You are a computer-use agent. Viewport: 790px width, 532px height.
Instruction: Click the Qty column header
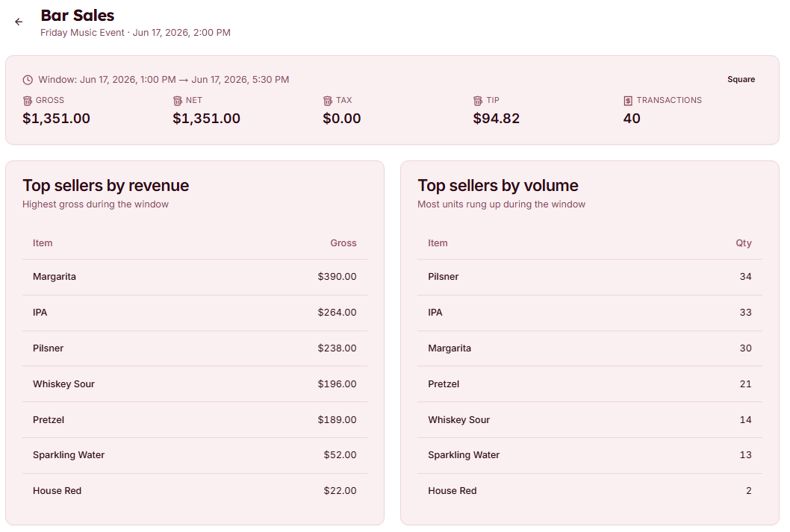744,243
